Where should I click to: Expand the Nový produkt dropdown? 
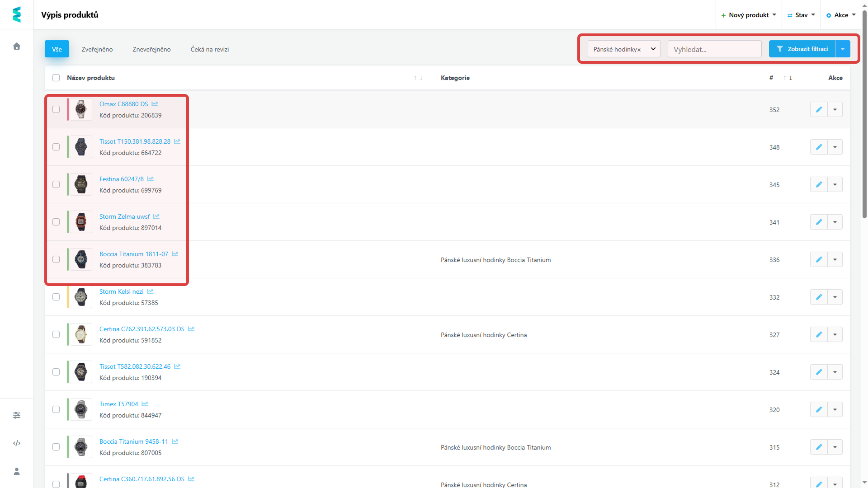pyautogui.click(x=749, y=15)
